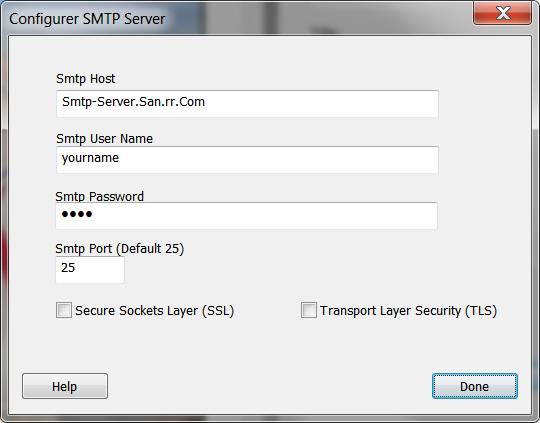The height and width of the screenshot is (423, 540).
Task: Click the Configurer SMTP Server title bar text
Action: tap(87, 19)
